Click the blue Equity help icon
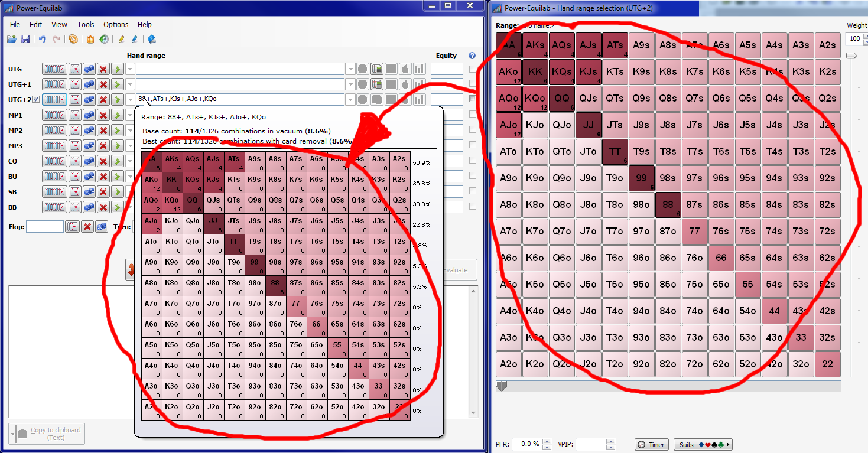 click(x=472, y=56)
